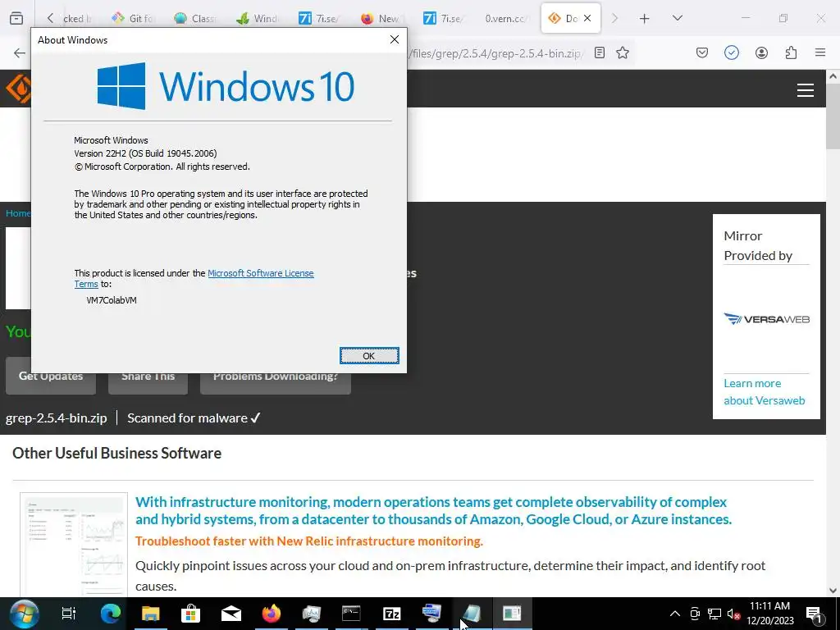Open Learn more about Versaweb link

coord(765,391)
